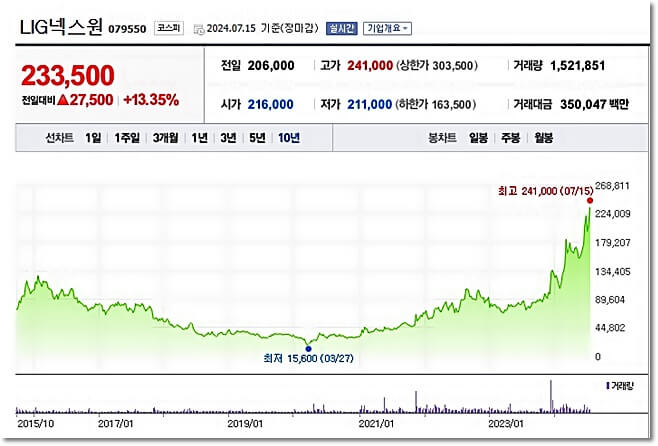Click the 2017/01 axis label

click(x=115, y=424)
